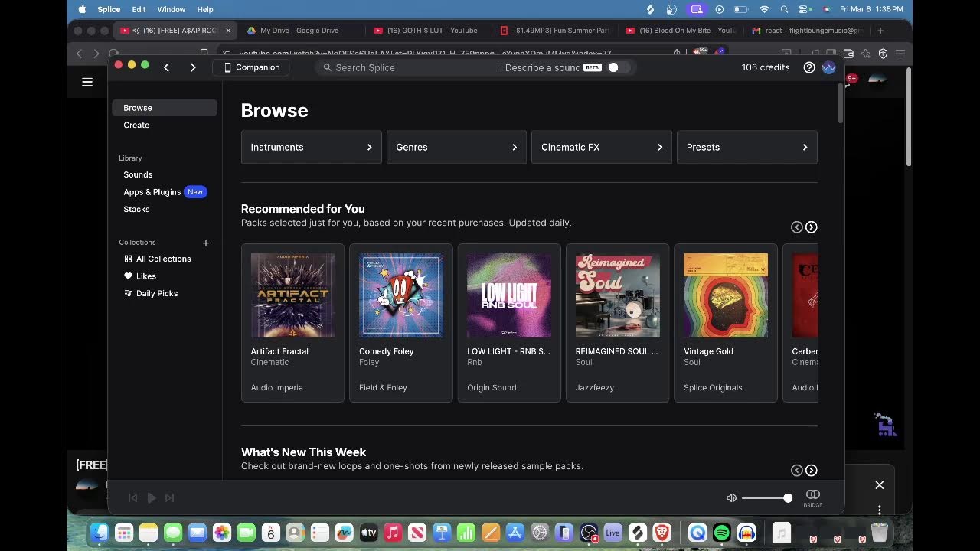This screenshot has width=980, height=551.
Task: Open the Trash in the Dock
Action: pyautogui.click(x=880, y=533)
